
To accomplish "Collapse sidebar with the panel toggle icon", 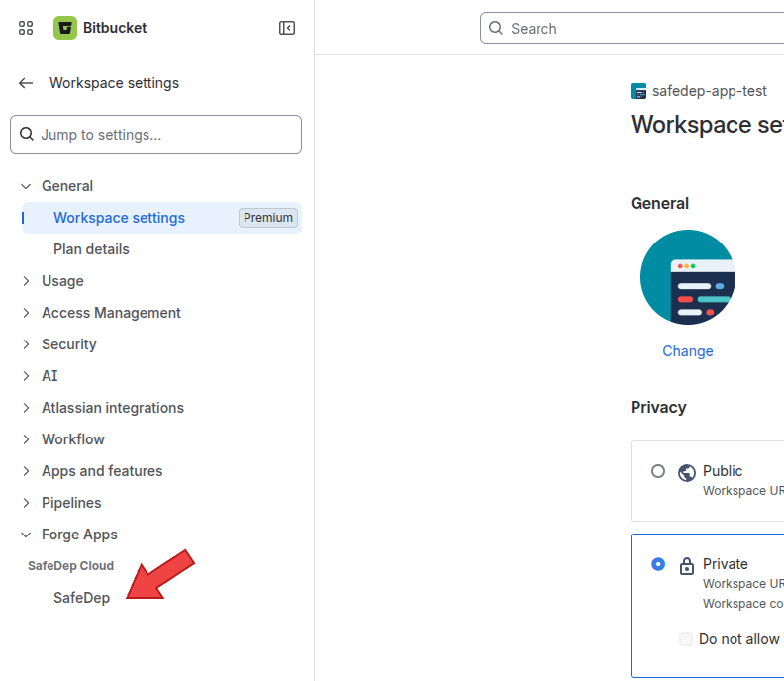I will [x=287, y=28].
